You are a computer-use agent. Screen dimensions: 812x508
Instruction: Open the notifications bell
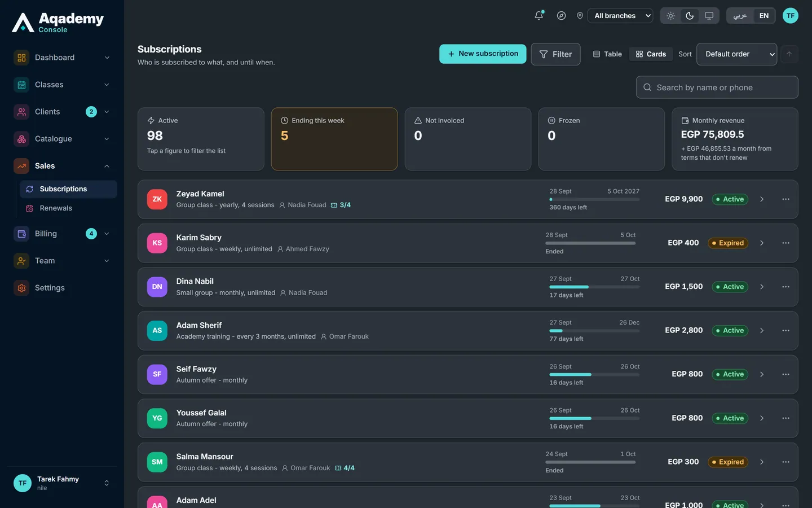point(539,16)
